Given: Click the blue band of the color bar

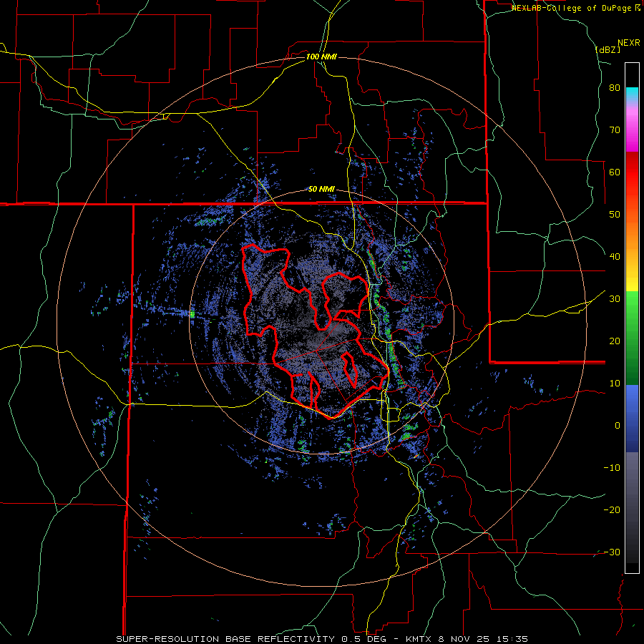Looking at the screenshot, I should (x=632, y=418).
